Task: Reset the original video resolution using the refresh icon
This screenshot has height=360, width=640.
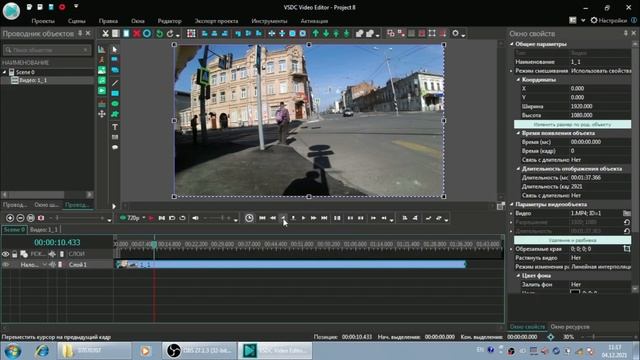Action: [x=627, y=222]
